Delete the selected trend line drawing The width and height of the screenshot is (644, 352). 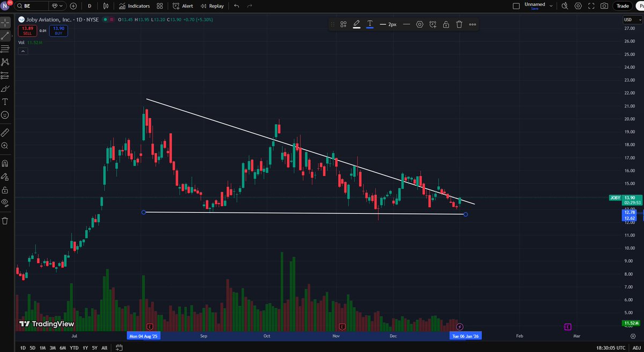[459, 24]
